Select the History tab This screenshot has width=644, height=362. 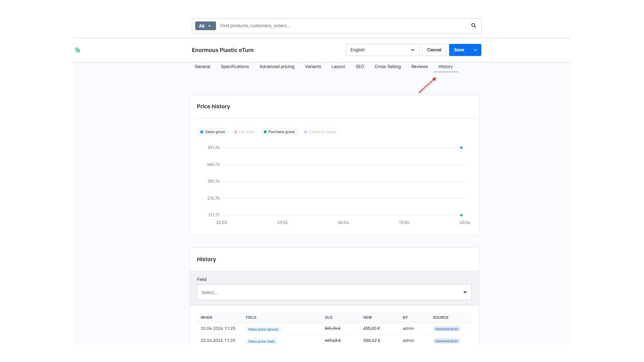[x=445, y=67]
